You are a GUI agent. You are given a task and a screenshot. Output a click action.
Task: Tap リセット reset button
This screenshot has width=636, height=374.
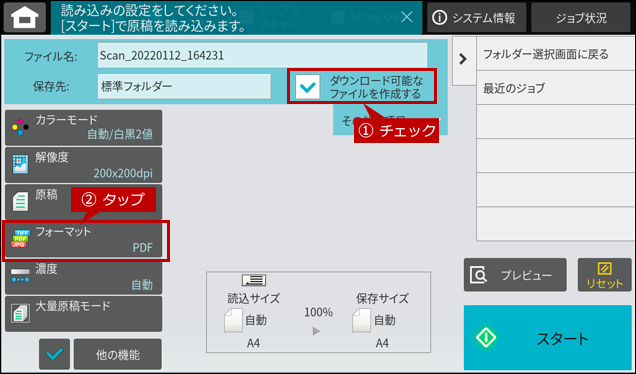(604, 275)
